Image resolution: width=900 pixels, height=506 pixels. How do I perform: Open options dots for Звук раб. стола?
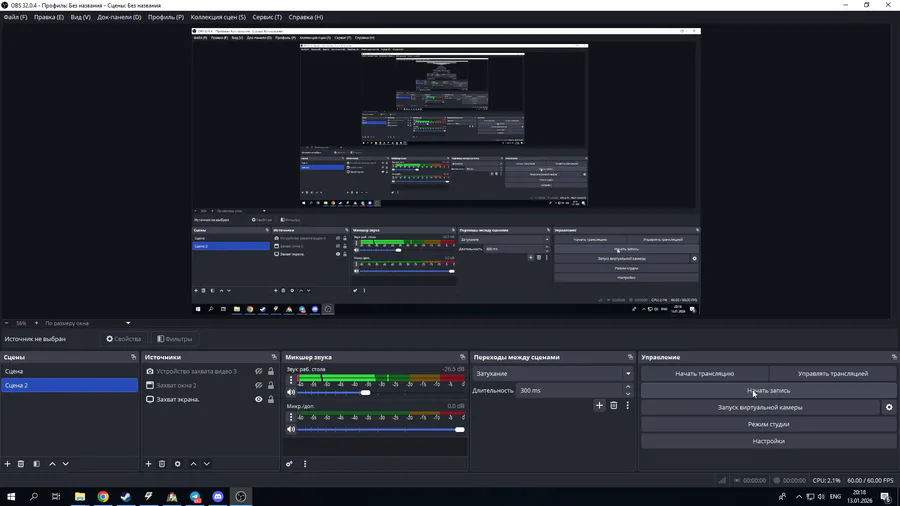[x=291, y=379]
